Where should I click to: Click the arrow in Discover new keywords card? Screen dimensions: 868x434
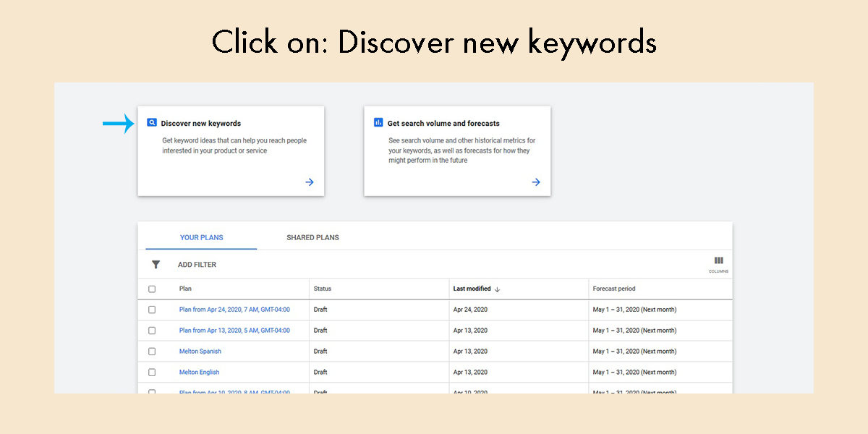tap(310, 182)
